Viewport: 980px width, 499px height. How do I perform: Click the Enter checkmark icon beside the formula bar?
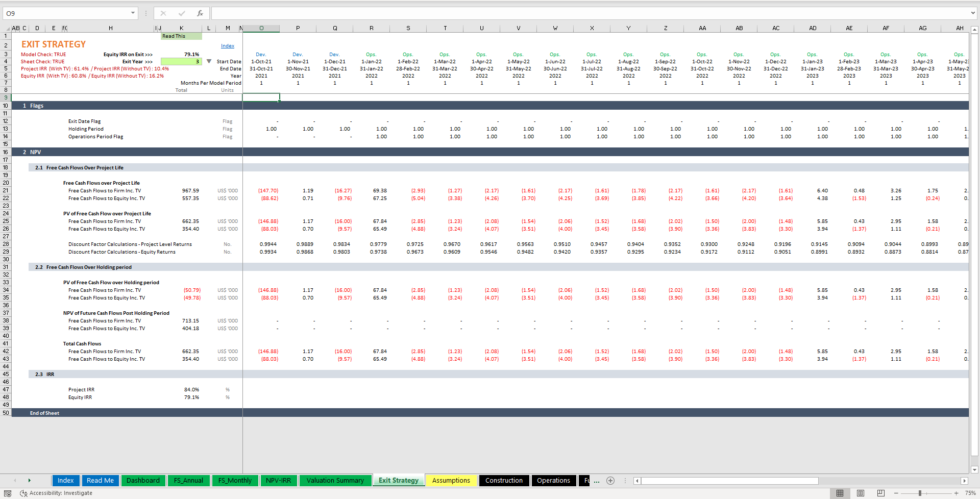182,13
